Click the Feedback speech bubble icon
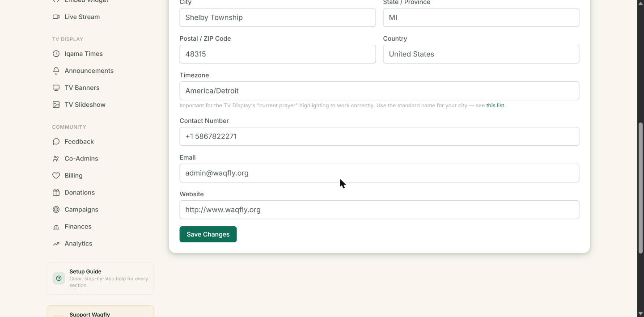The width and height of the screenshot is (644, 317). tap(56, 142)
